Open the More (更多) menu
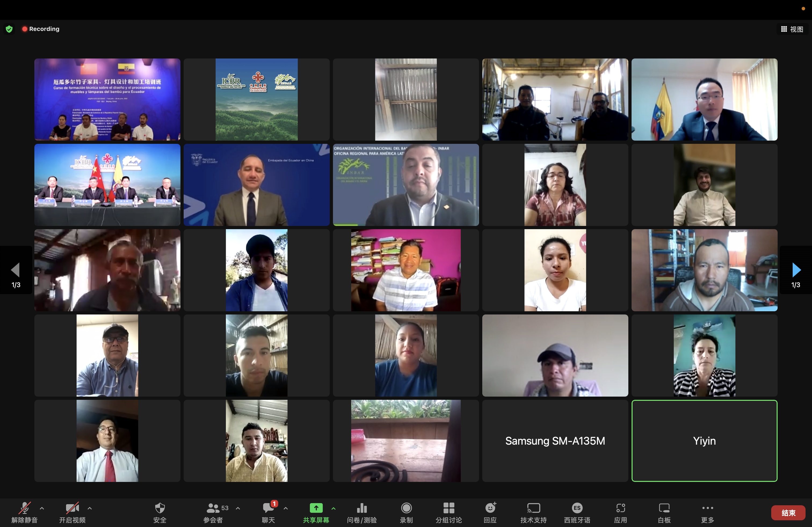Screen dimensions: 812x527 point(707,508)
